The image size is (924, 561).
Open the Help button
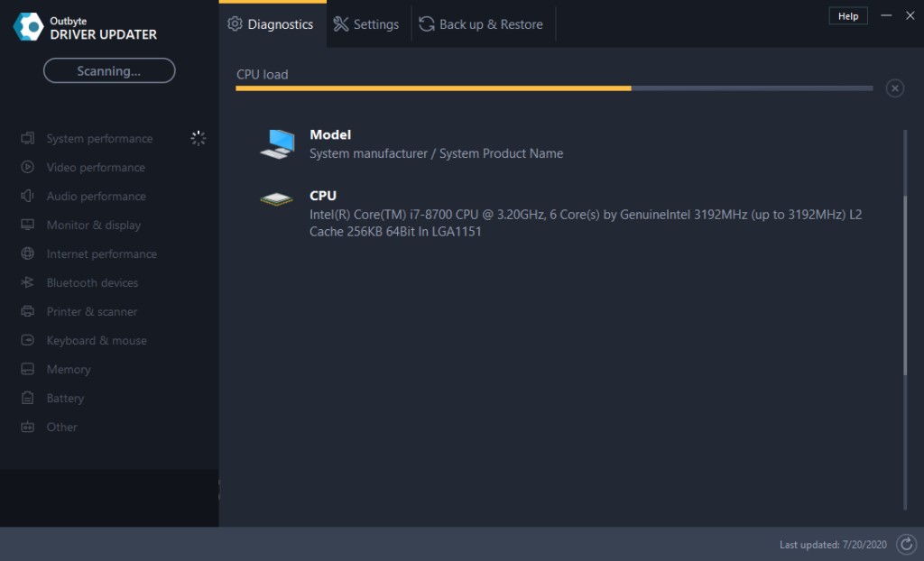[848, 16]
